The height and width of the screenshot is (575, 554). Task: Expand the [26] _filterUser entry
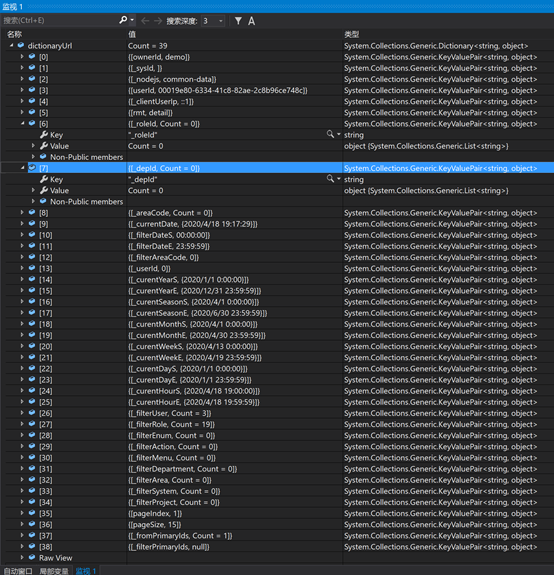point(22,413)
